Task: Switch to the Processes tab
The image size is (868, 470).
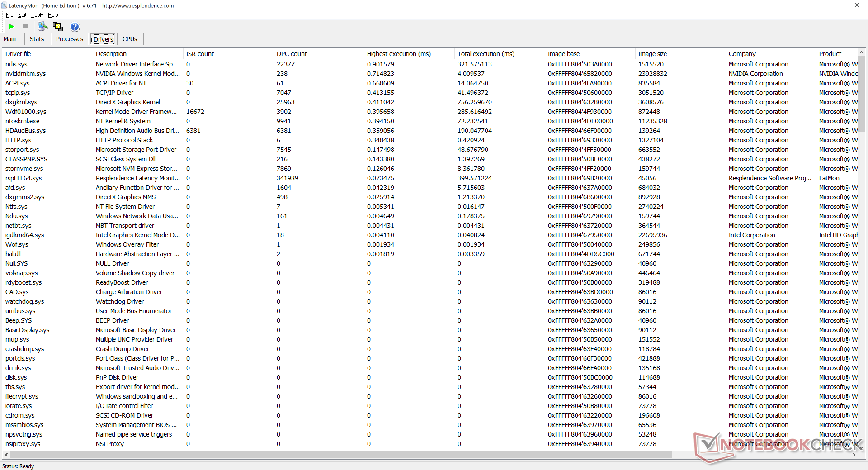Action: click(x=70, y=39)
